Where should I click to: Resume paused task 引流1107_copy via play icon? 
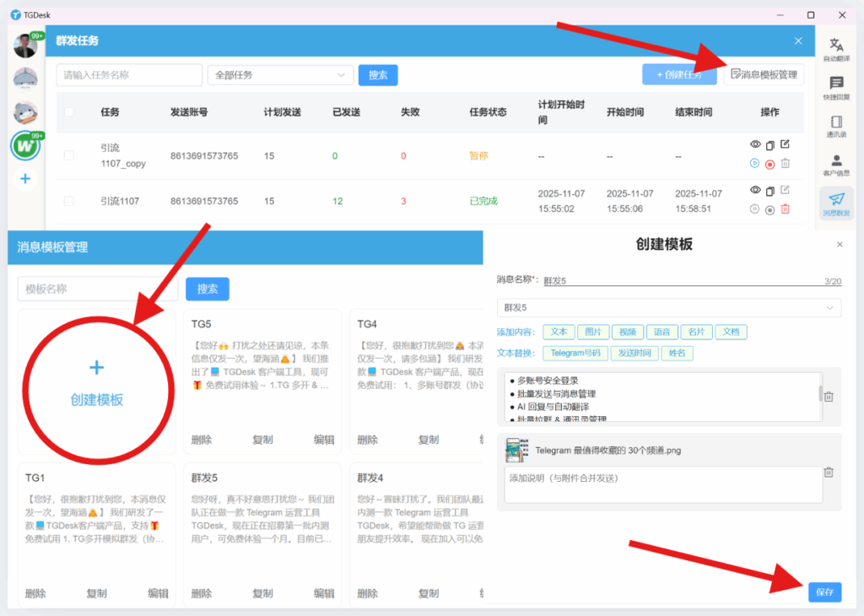click(x=754, y=164)
